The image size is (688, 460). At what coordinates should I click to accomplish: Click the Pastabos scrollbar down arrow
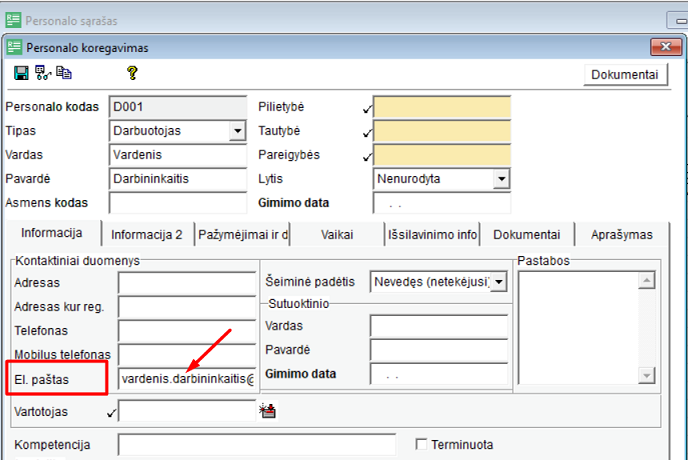click(646, 376)
